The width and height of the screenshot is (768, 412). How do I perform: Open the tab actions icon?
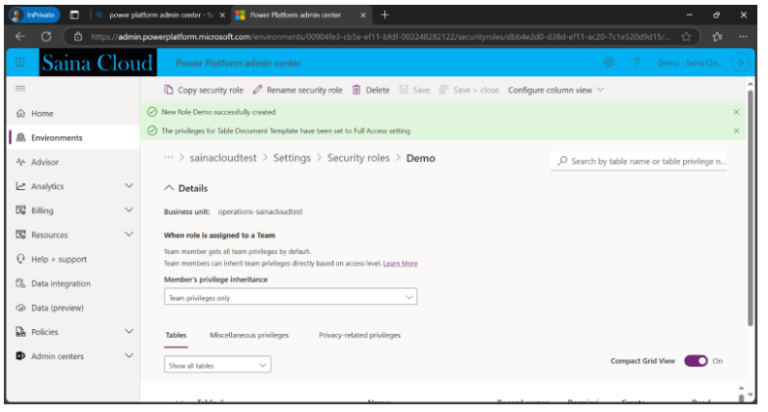[74, 15]
